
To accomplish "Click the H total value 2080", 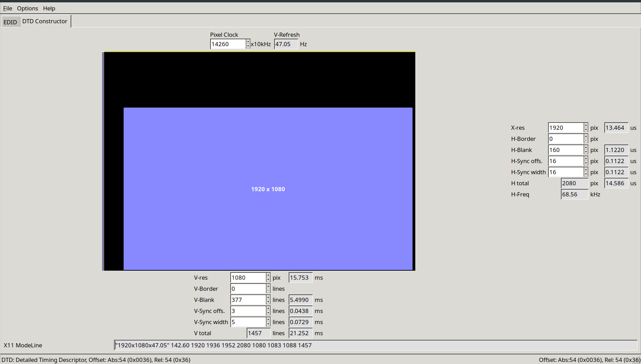I will coord(575,183).
